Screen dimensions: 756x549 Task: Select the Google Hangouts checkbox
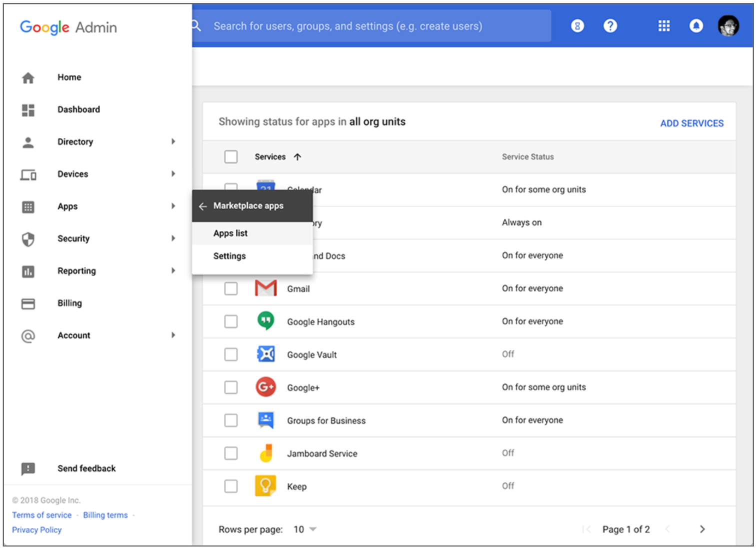231,321
